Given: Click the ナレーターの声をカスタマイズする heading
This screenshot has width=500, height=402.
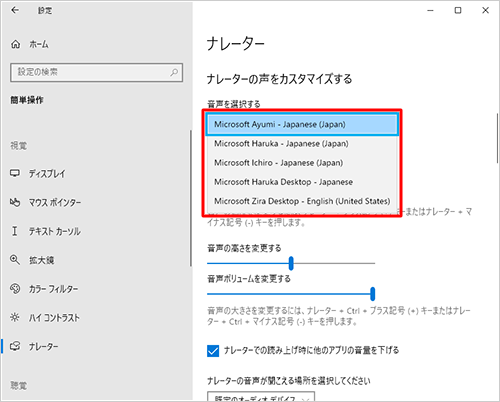Looking at the screenshot, I should 279,79.
